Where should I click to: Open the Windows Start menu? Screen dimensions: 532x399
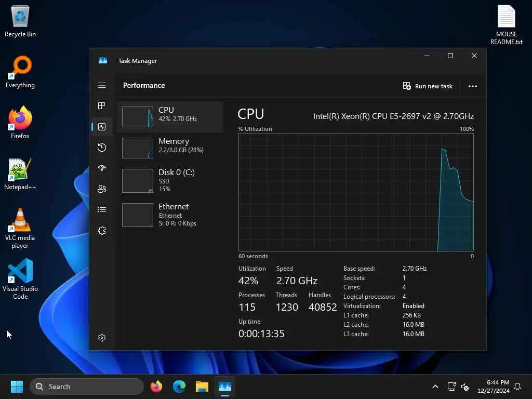17,387
